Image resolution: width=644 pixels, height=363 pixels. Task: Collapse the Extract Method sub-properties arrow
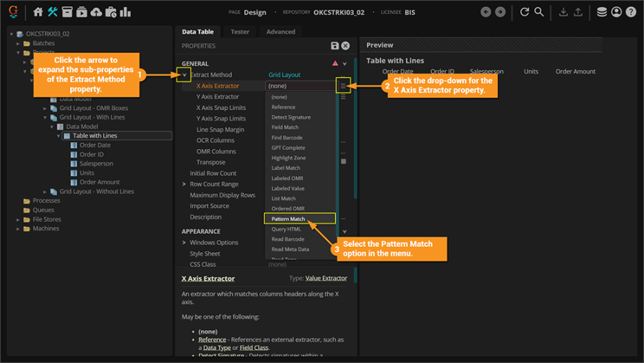[x=184, y=74]
